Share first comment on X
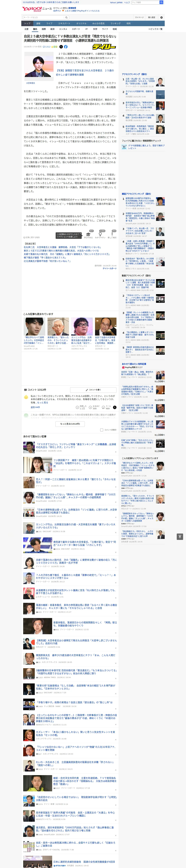 pos(114,407)
